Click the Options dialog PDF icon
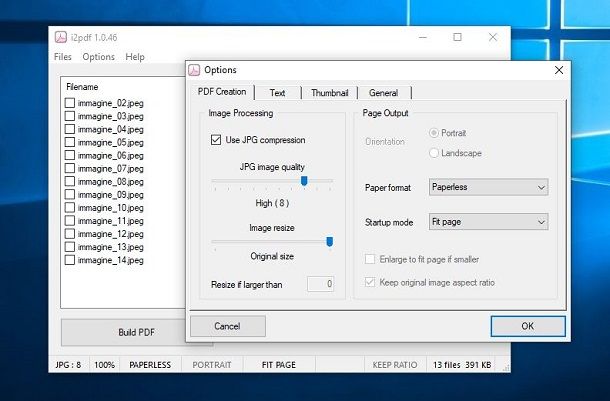610x401 pixels. pos(195,70)
